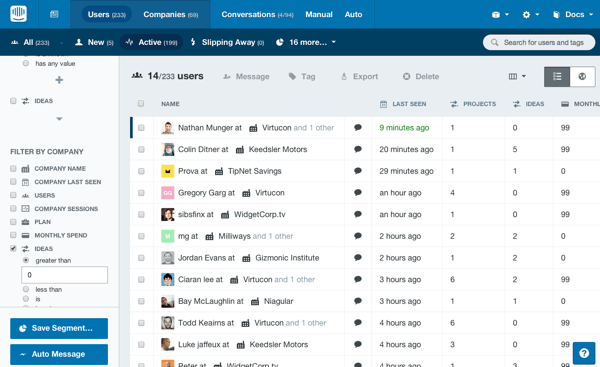This screenshot has height=367, width=600.
Task: Open the Gizmonic Institute company link
Action: [x=287, y=258]
